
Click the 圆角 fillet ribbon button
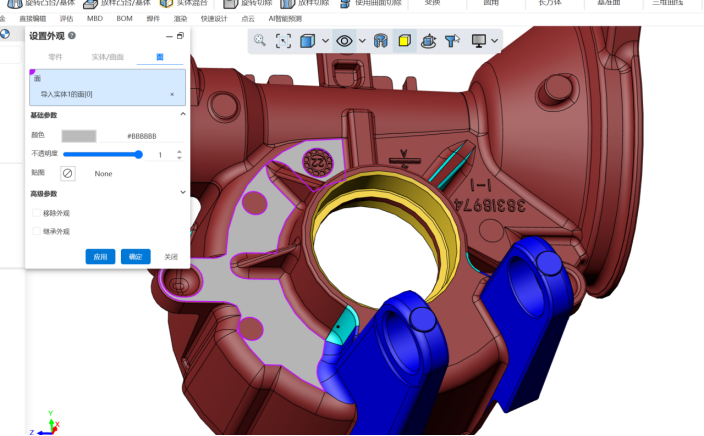491,3
